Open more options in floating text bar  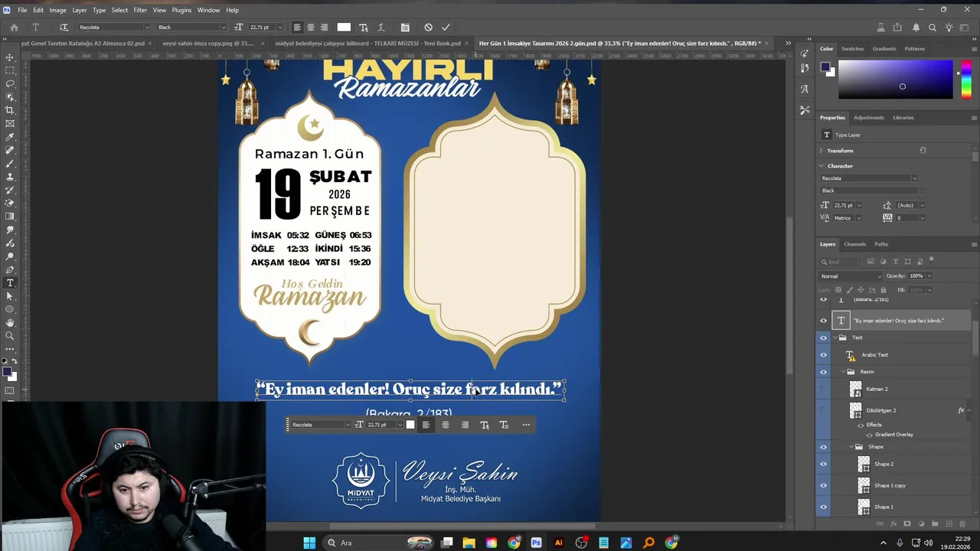(x=526, y=425)
